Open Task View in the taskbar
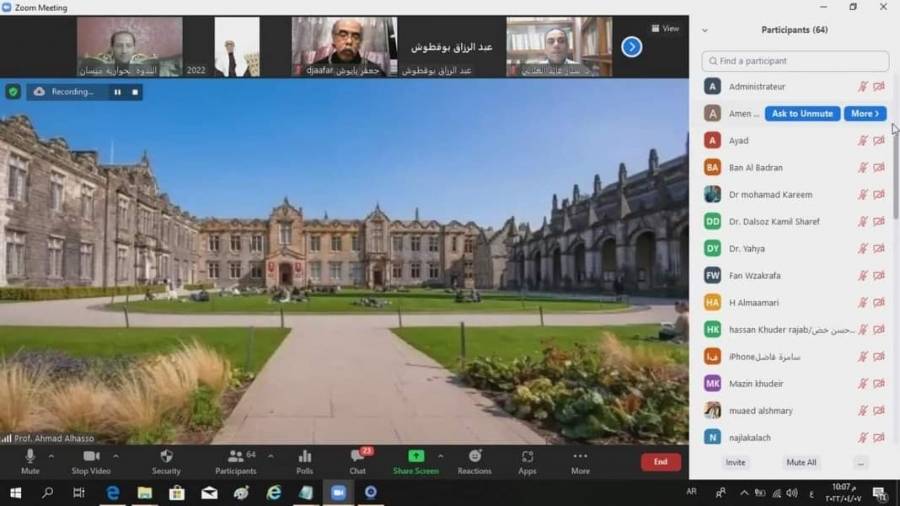The height and width of the screenshot is (506, 900). click(79, 493)
